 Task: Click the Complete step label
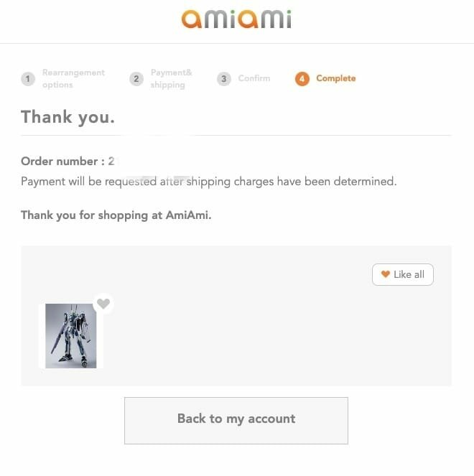coord(336,78)
